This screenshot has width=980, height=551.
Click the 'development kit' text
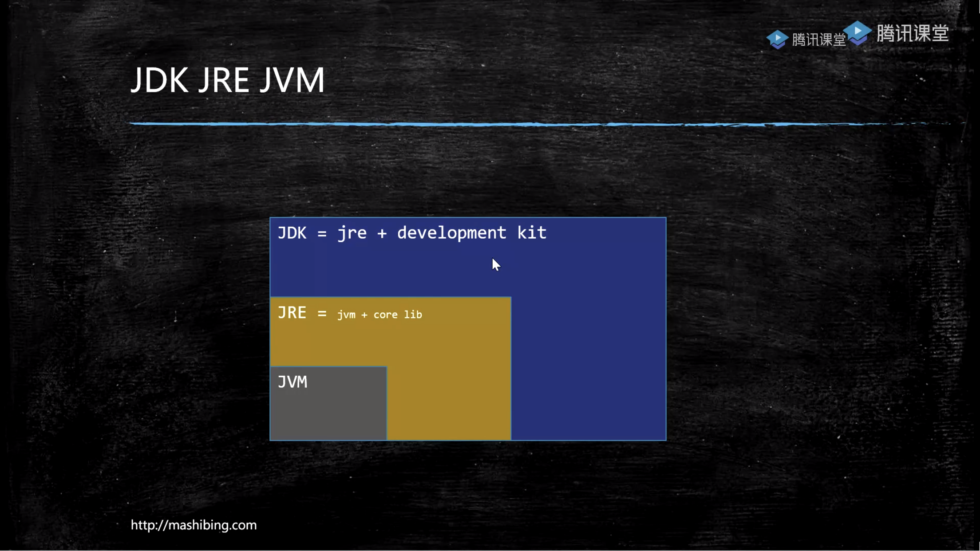[471, 233]
